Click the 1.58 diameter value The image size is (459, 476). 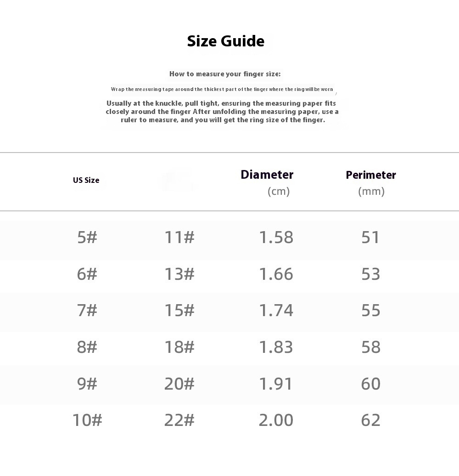[276, 238]
